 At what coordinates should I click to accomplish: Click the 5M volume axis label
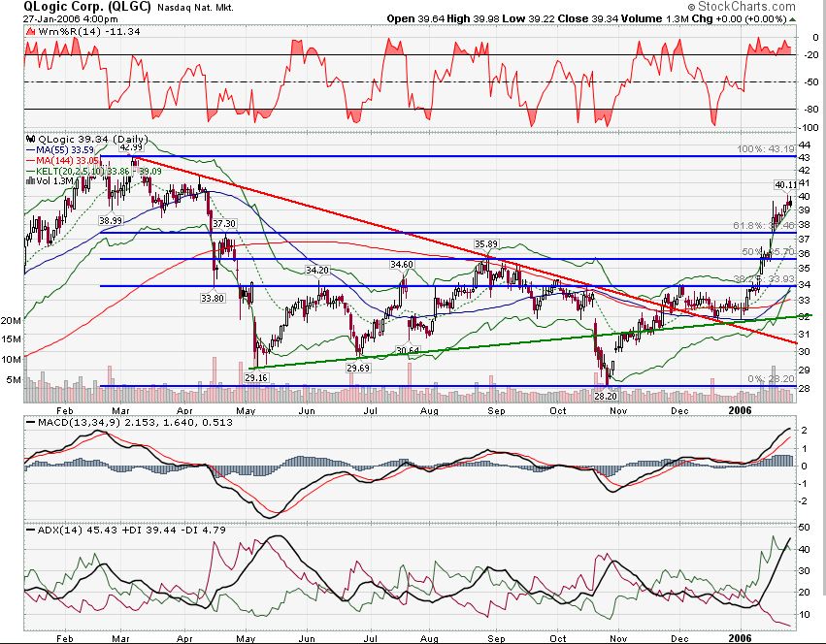click(14, 379)
